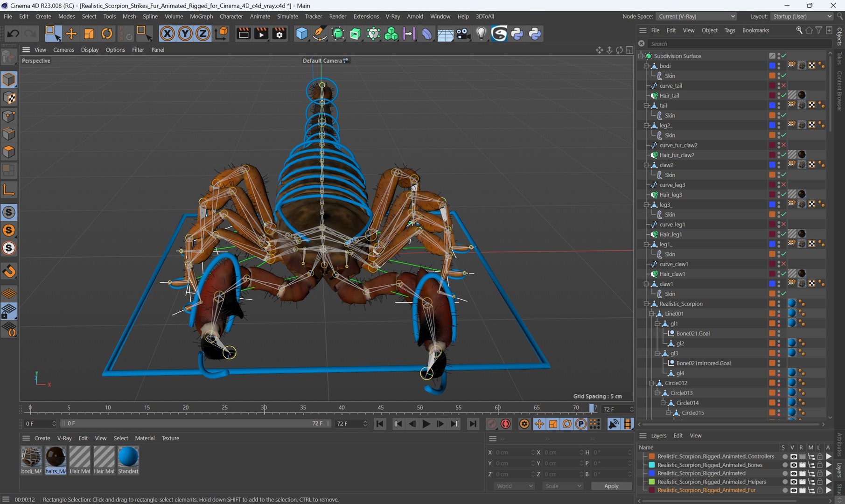Add a Light object from toolbar

click(x=481, y=34)
